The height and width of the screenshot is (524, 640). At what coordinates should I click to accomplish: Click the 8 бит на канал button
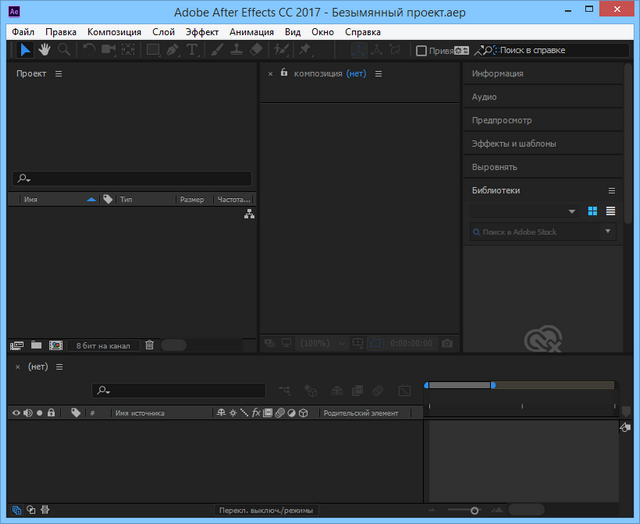pos(103,346)
